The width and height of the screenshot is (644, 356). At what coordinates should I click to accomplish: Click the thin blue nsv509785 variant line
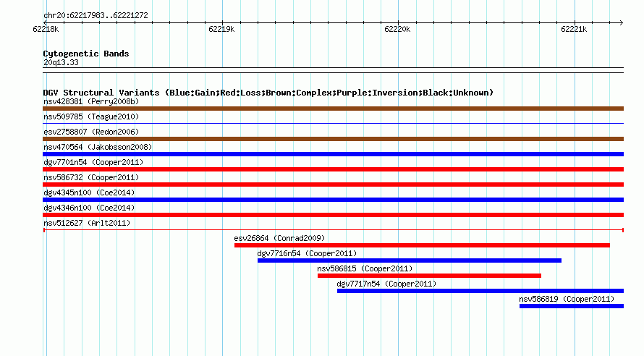point(333,123)
